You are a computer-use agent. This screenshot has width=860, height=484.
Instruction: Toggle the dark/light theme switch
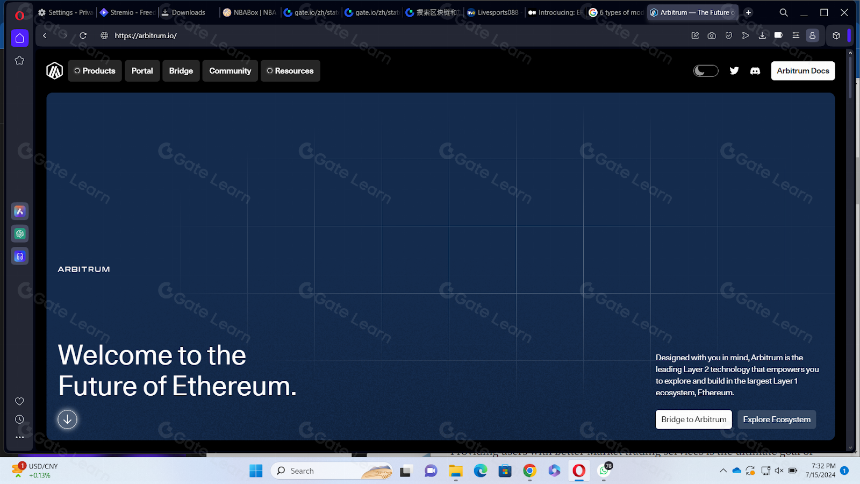coord(705,71)
